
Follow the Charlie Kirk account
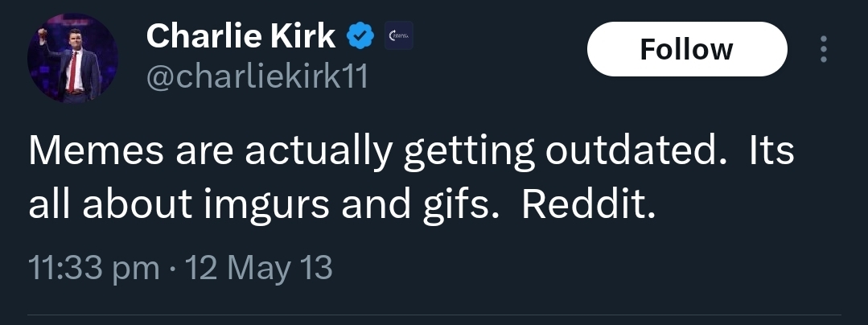click(x=686, y=49)
